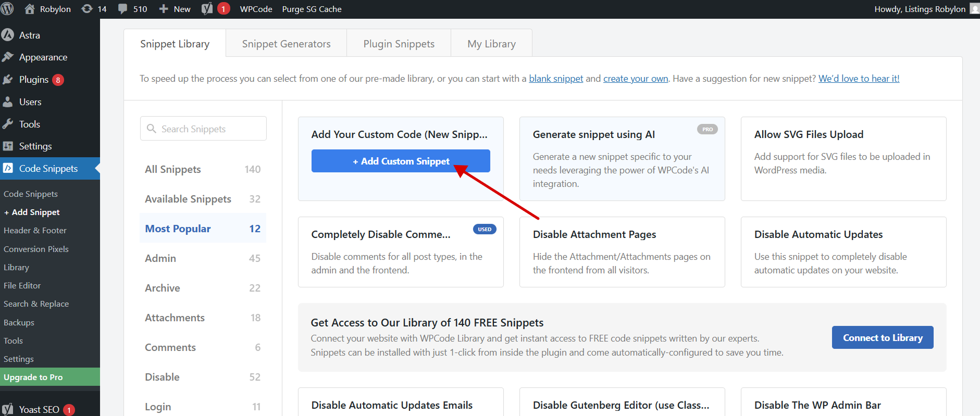
Task: Click the PRO badge on AI snippet
Action: click(708, 129)
